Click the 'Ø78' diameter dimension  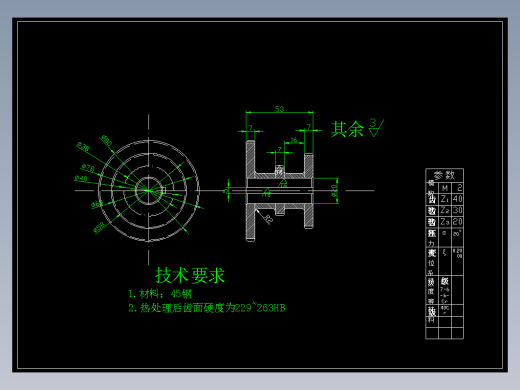click(x=88, y=168)
